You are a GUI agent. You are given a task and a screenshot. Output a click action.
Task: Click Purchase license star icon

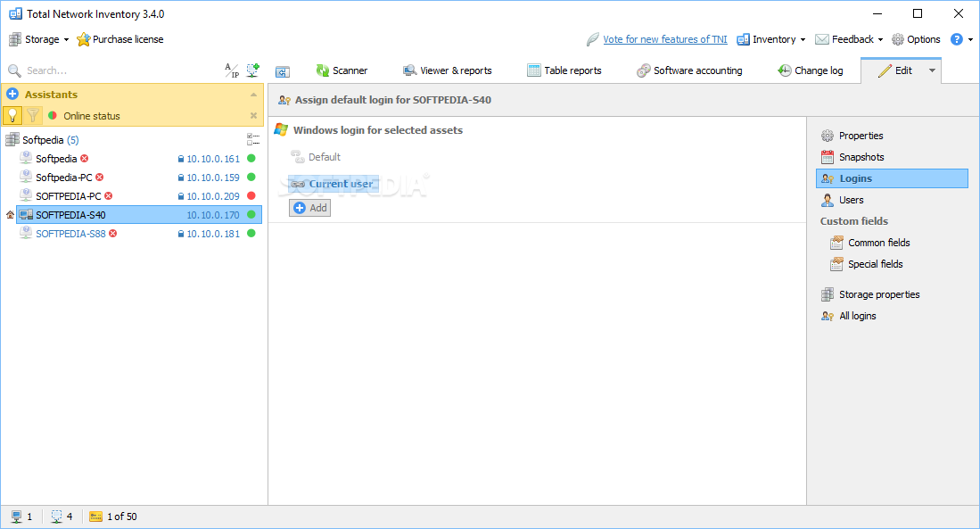83,39
